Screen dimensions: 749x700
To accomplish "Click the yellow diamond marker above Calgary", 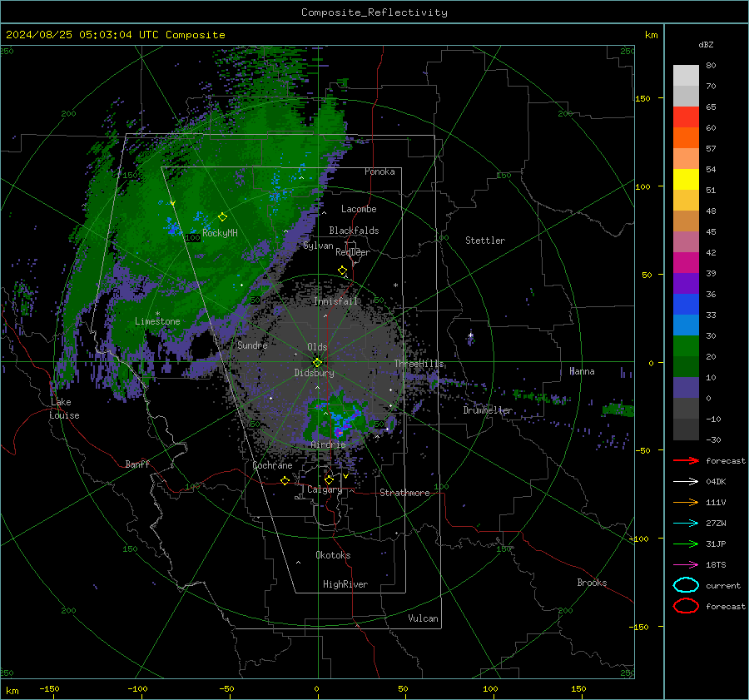I will [329, 479].
